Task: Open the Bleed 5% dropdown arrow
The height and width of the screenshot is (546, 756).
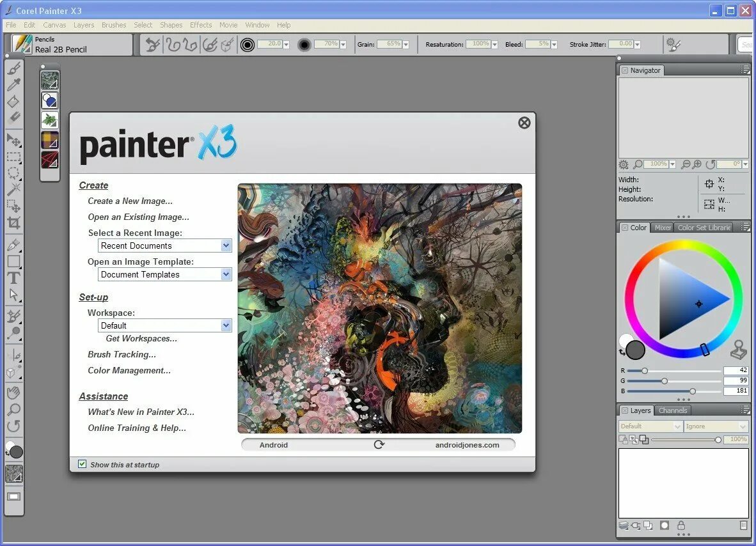Action: coord(554,44)
